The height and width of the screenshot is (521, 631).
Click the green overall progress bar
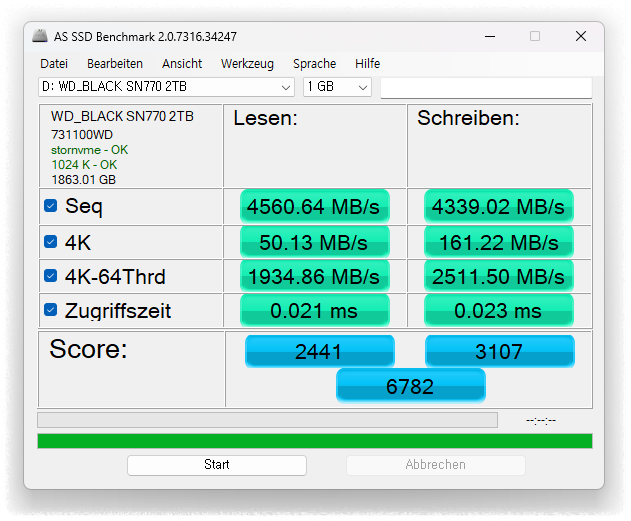pyautogui.click(x=315, y=441)
